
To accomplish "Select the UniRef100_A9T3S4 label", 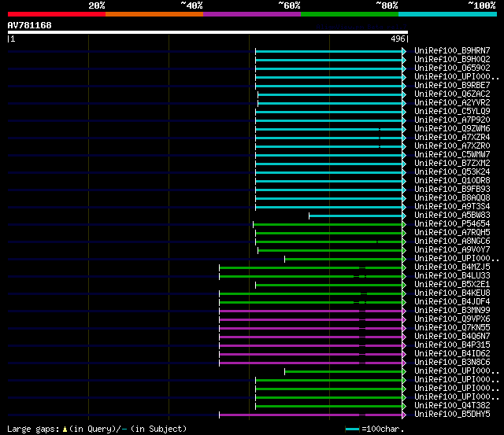I will (452, 207).
